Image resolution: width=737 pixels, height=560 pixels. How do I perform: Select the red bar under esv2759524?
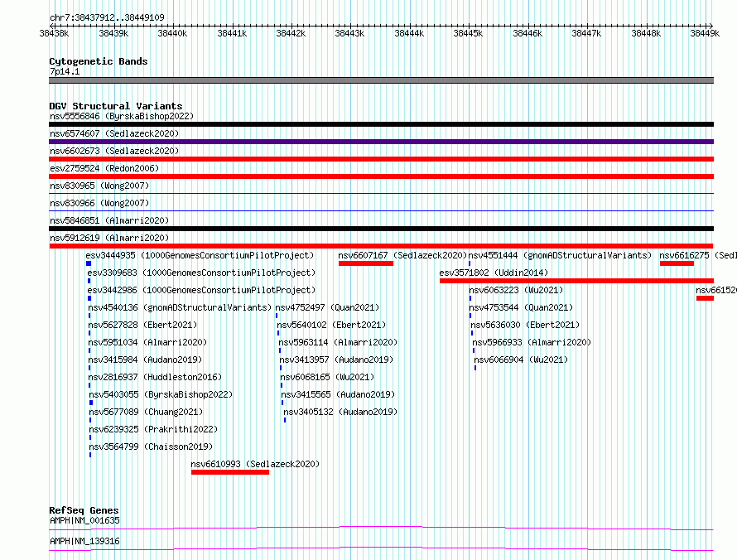coord(381,176)
